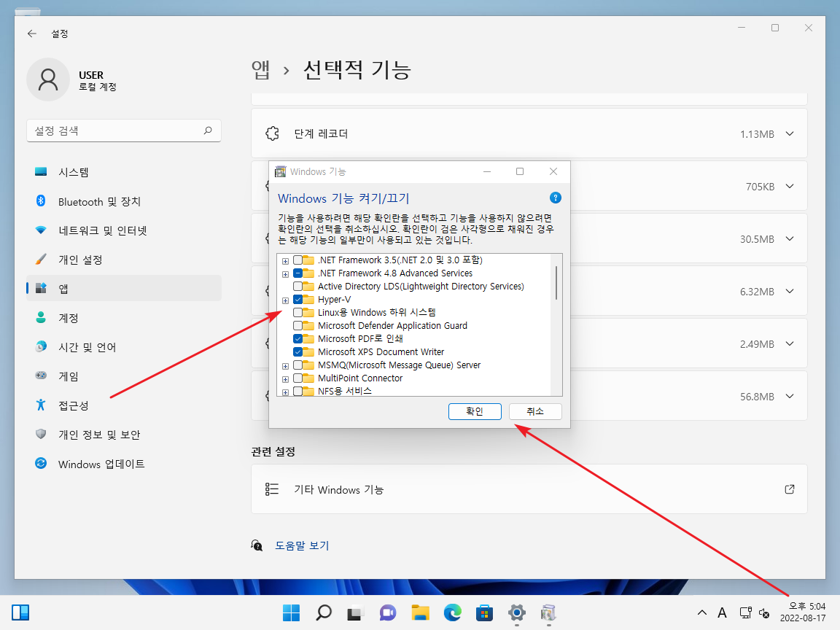Open Microsoft Store from taskbar
The height and width of the screenshot is (630, 840).
click(x=484, y=612)
